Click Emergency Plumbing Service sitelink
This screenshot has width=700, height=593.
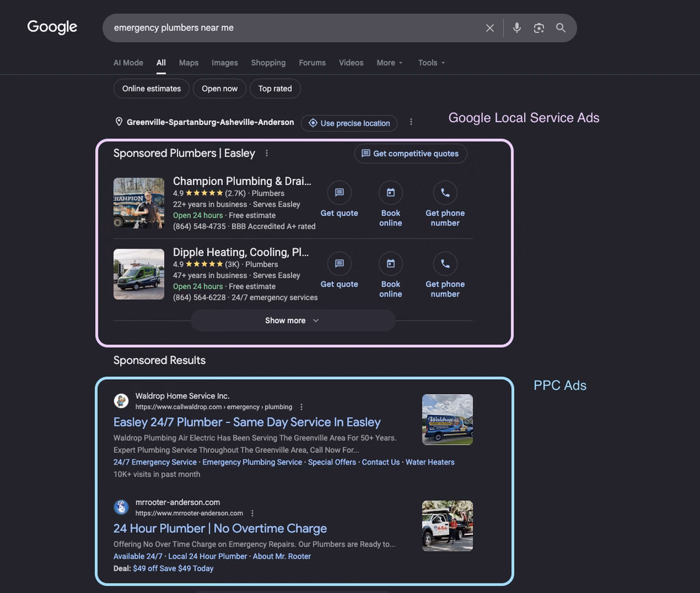(252, 463)
